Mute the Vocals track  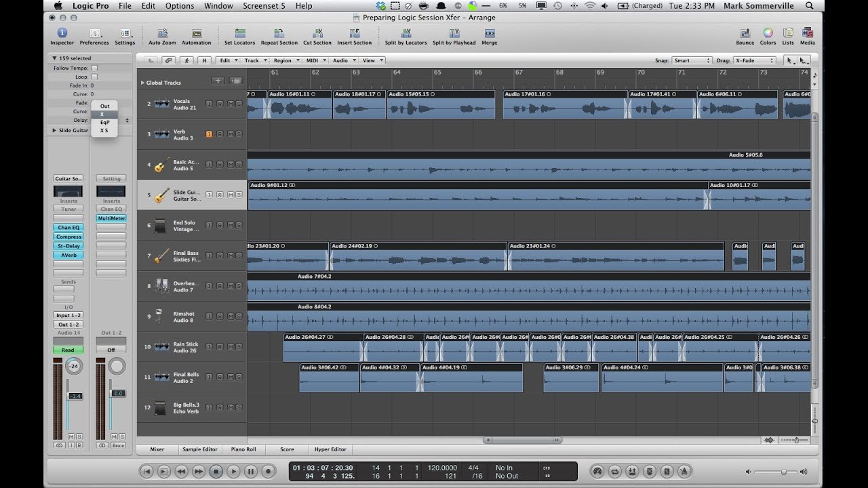(230, 104)
